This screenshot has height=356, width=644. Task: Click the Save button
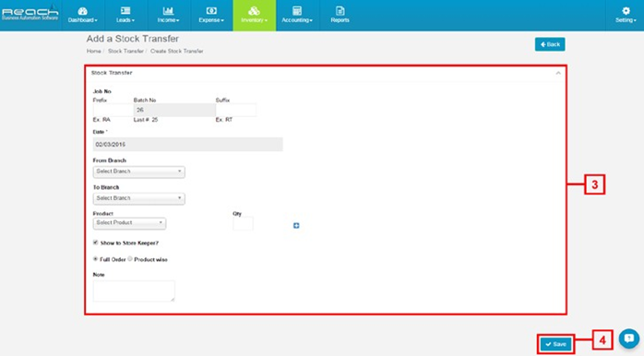(555, 344)
